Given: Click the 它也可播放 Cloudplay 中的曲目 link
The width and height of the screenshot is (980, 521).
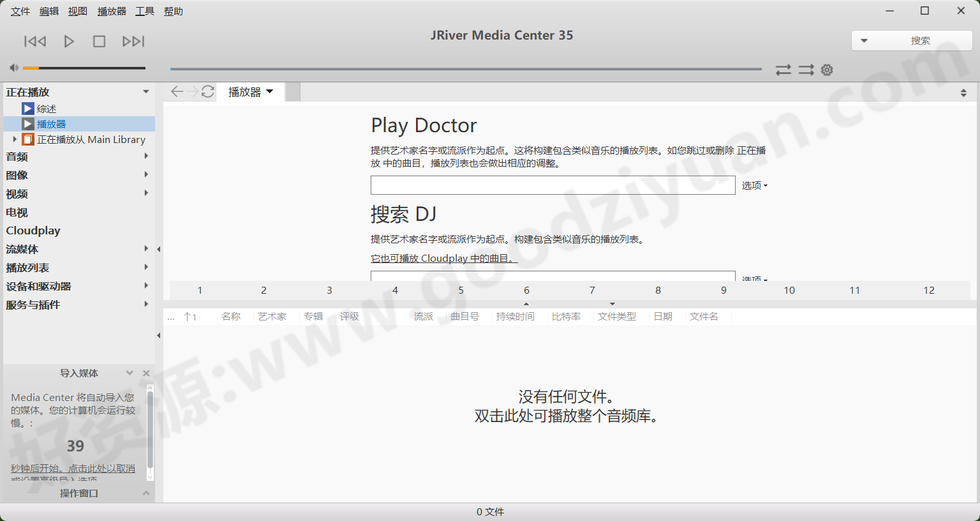Looking at the screenshot, I should (x=444, y=259).
